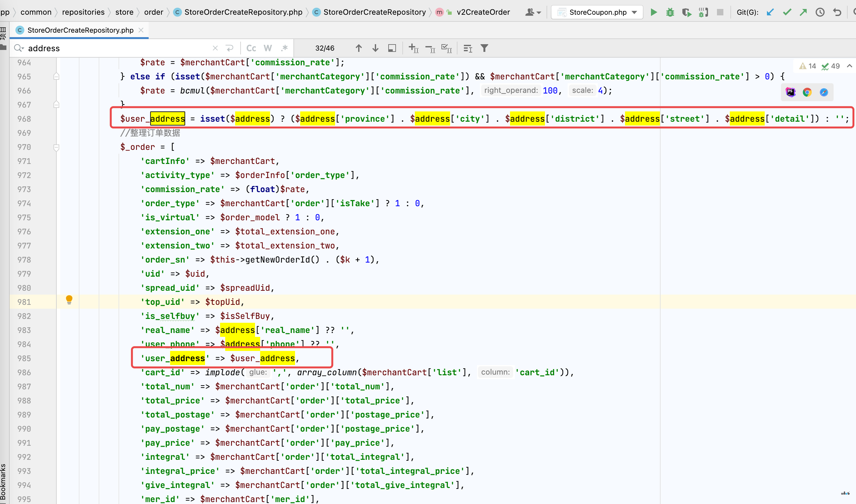
Task: Click the 49 typos indicator
Action: click(831, 66)
